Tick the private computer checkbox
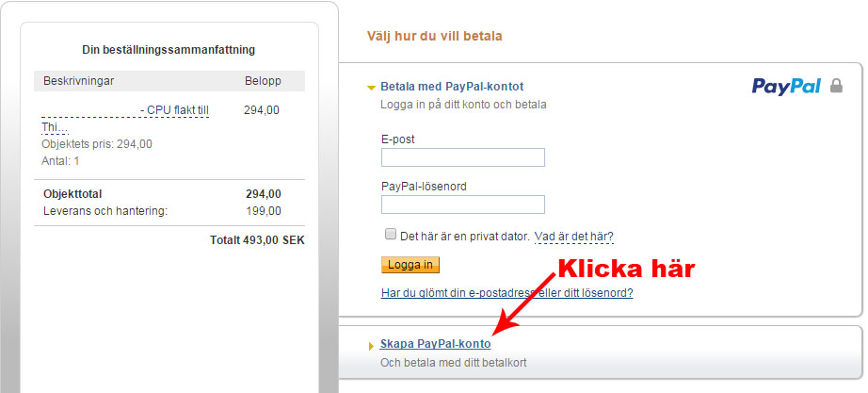 pyautogui.click(x=390, y=235)
